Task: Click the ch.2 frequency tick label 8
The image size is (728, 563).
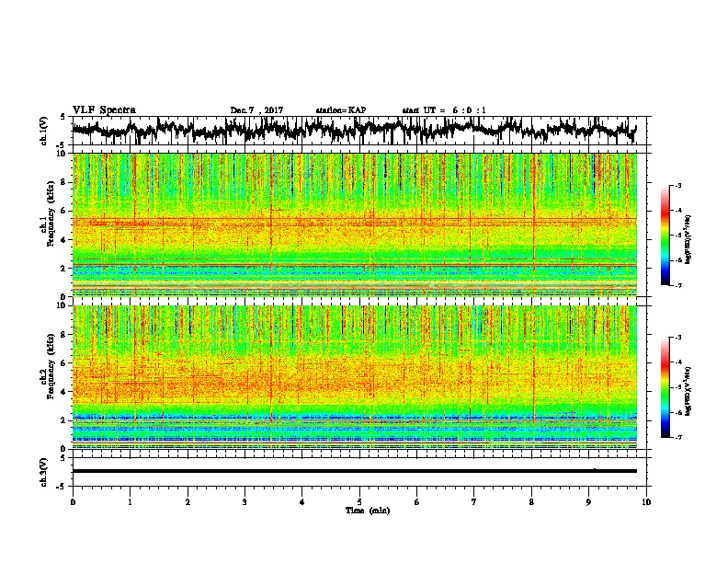Action: [x=63, y=335]
